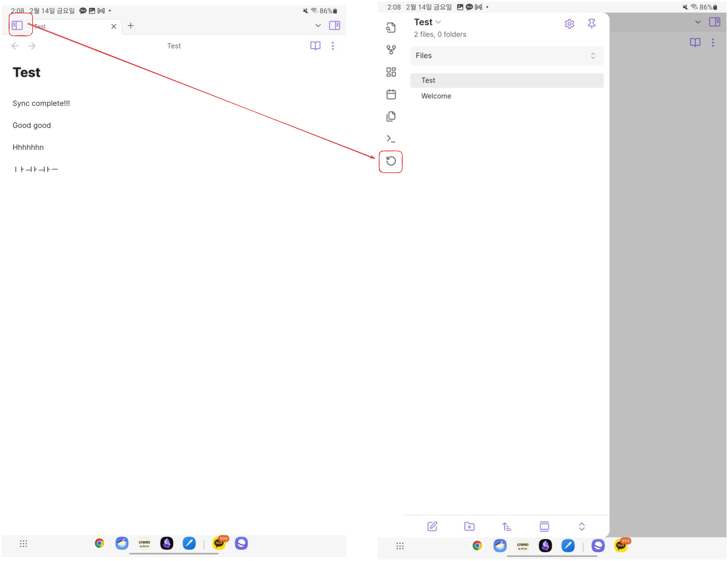Select the Test tab label

(x=40, y=26)
